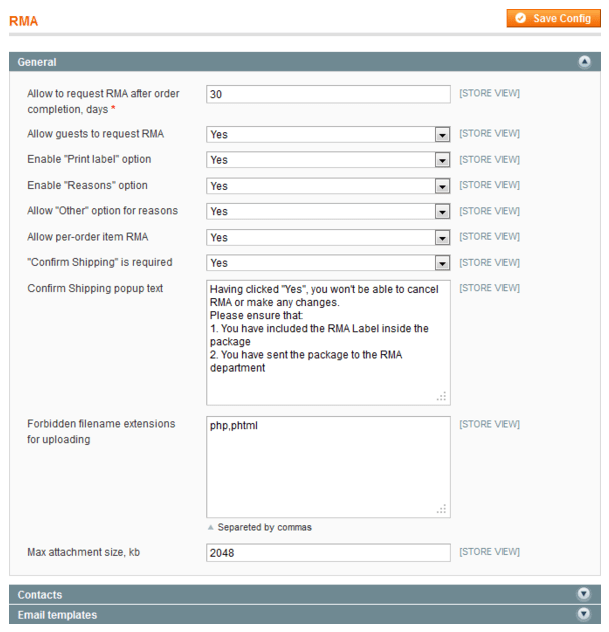Viewport: 609px width, 632px height.
Task: Click the Enable "Reasons" option label
Action: [87, 185]
